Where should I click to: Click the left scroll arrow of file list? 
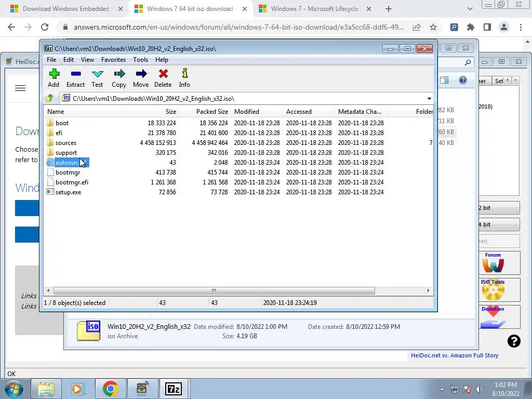[48, 290]
